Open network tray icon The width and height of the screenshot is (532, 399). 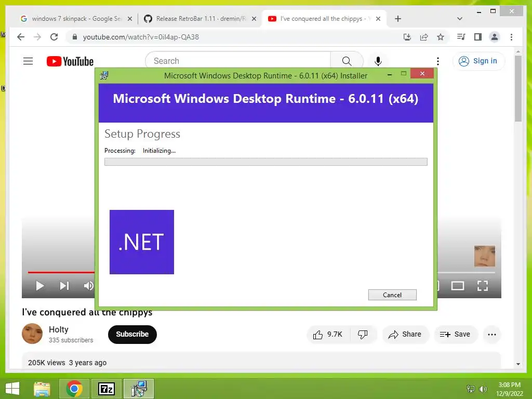click(x=471, y=389)
